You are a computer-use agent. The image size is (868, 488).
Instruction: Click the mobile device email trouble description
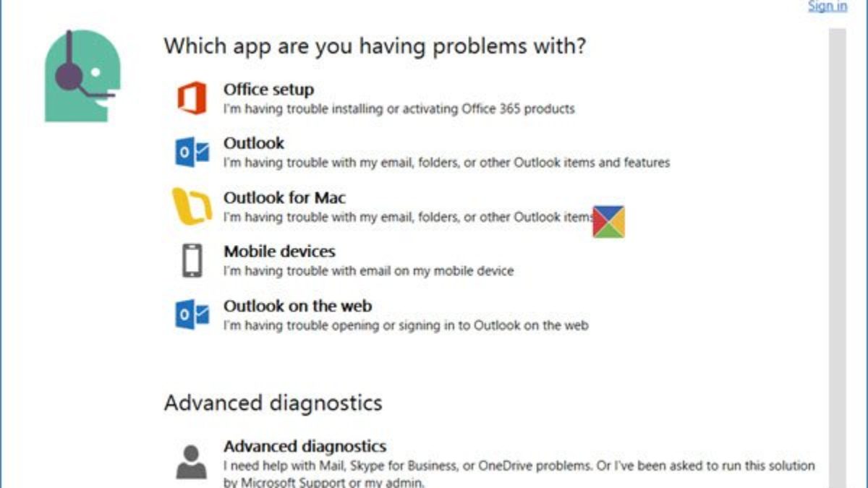368,271
